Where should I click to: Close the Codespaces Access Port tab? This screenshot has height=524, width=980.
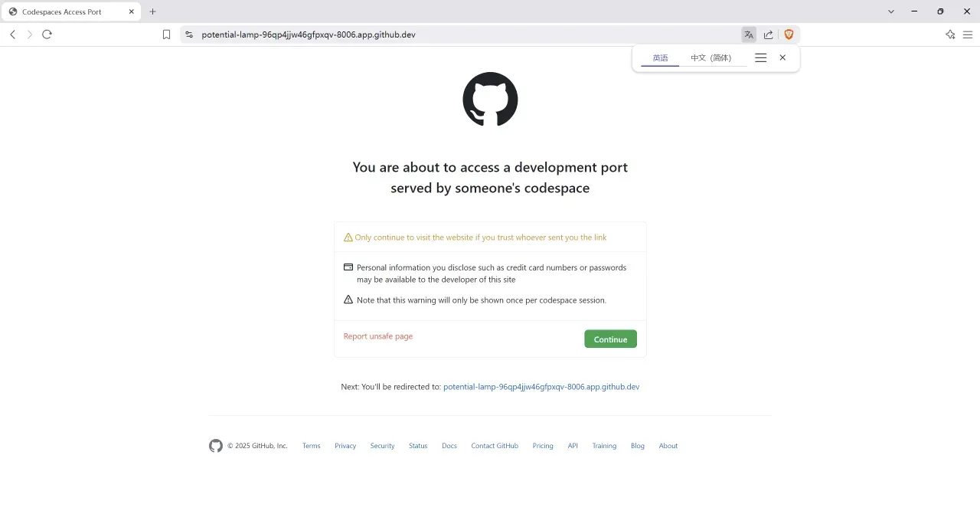click(x=131, y=11)
